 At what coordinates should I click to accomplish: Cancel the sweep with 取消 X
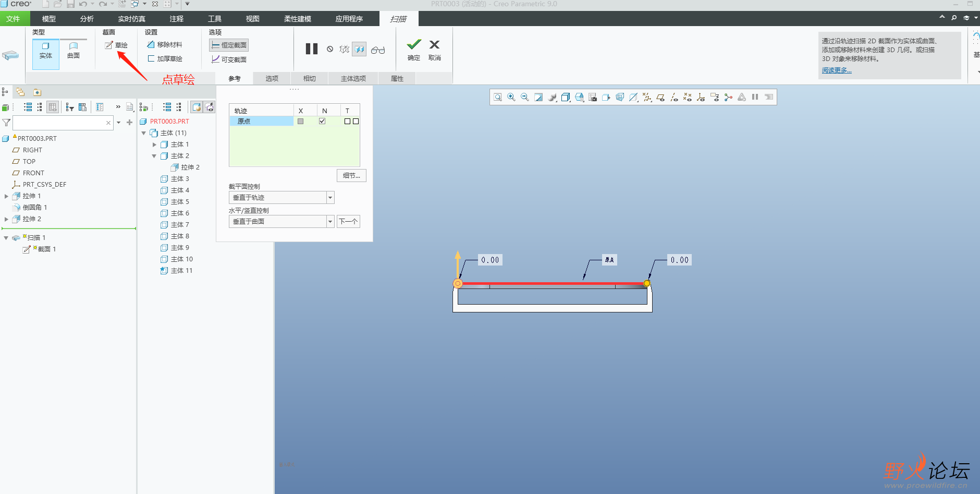435,50
